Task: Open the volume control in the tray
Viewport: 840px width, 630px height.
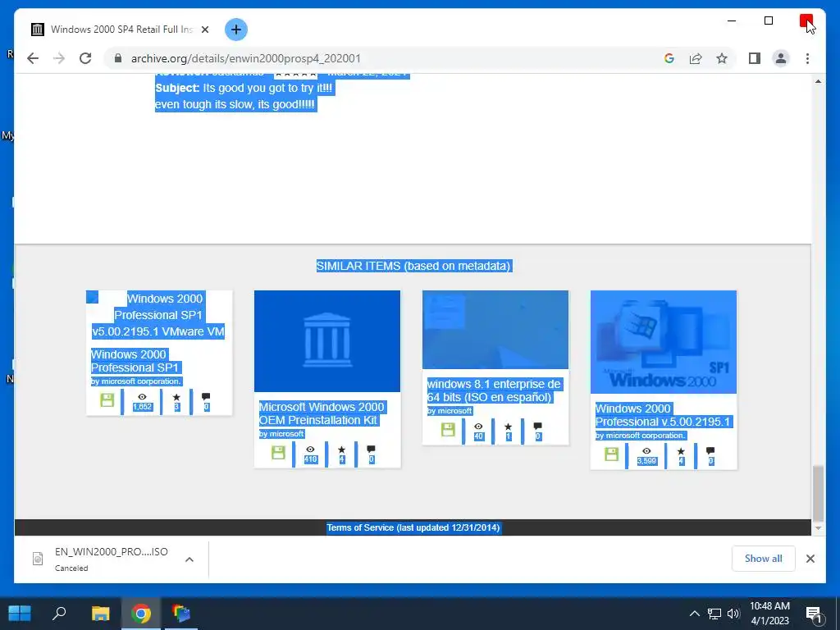Action: (x=733, y=614)
